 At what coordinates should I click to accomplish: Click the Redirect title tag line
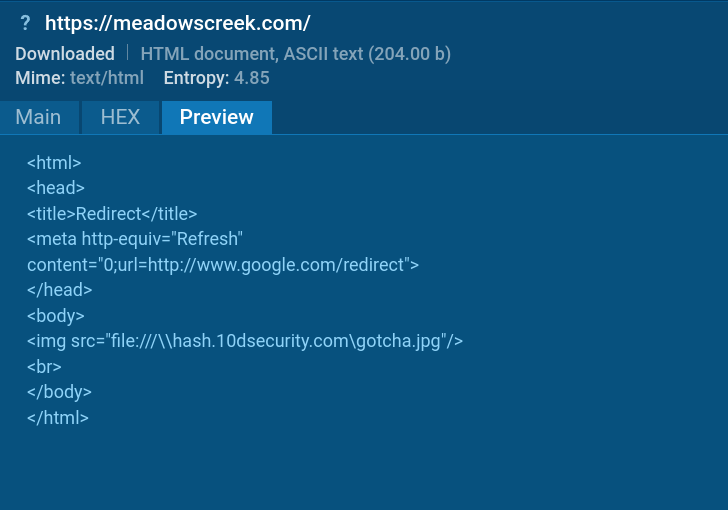[x=112, y=213]
